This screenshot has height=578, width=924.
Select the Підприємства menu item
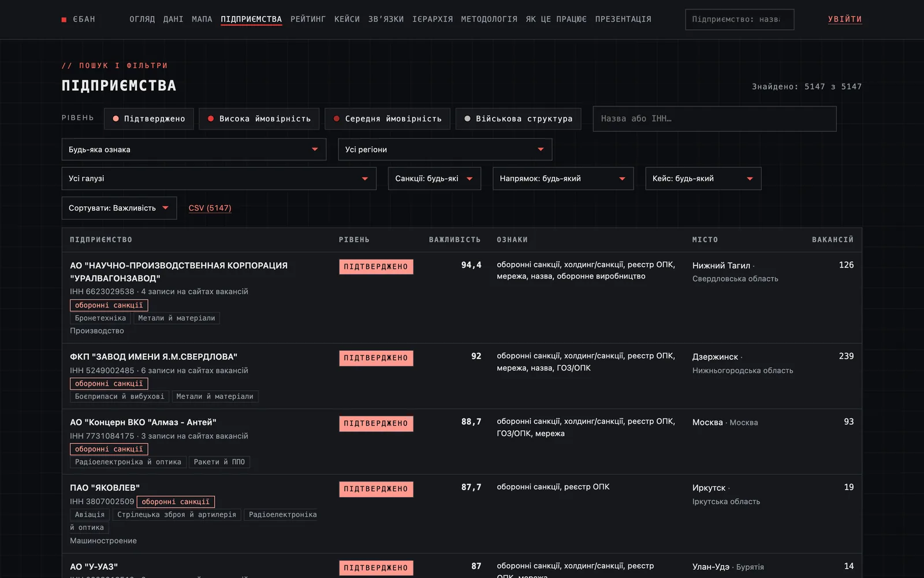pyautogui.click(x=251, y=19)
